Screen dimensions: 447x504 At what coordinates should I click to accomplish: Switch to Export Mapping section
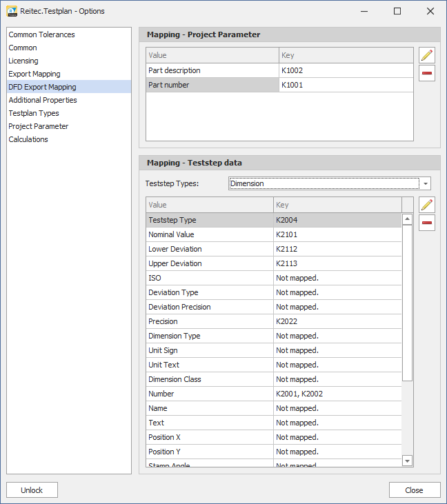(x=34, y=74)
